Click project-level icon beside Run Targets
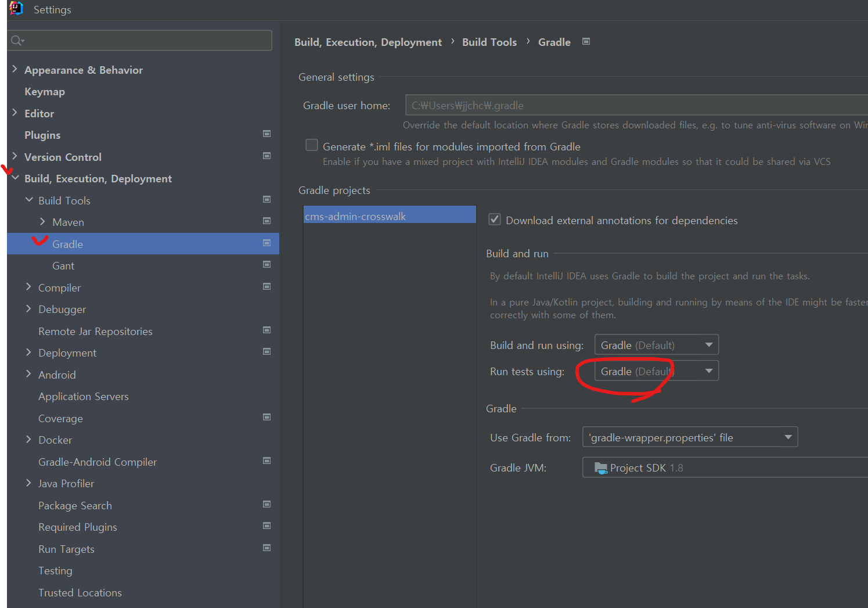The image size is (868, 608). 267,548
